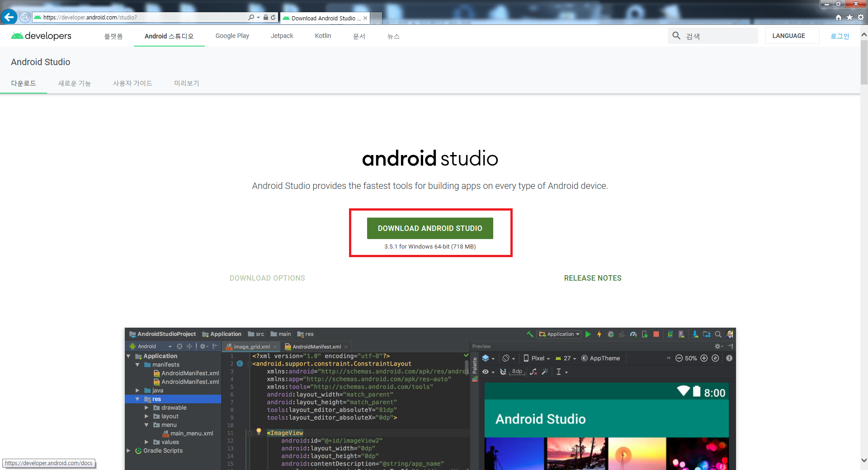Switch to the 새로운 기능 sub-tab
The height and width of the screenshot is (470, 868).
coord(75,83)
